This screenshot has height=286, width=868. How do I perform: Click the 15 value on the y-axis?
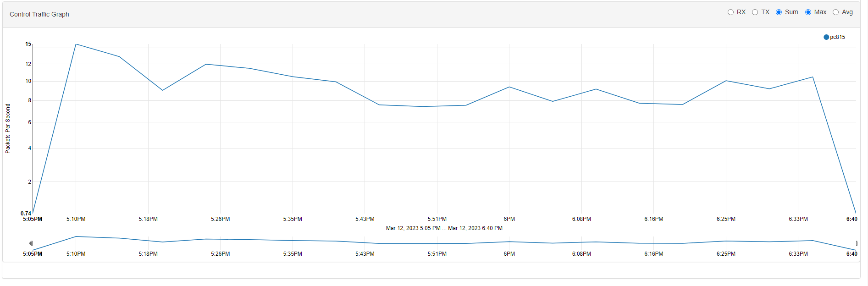click(28, 44)
